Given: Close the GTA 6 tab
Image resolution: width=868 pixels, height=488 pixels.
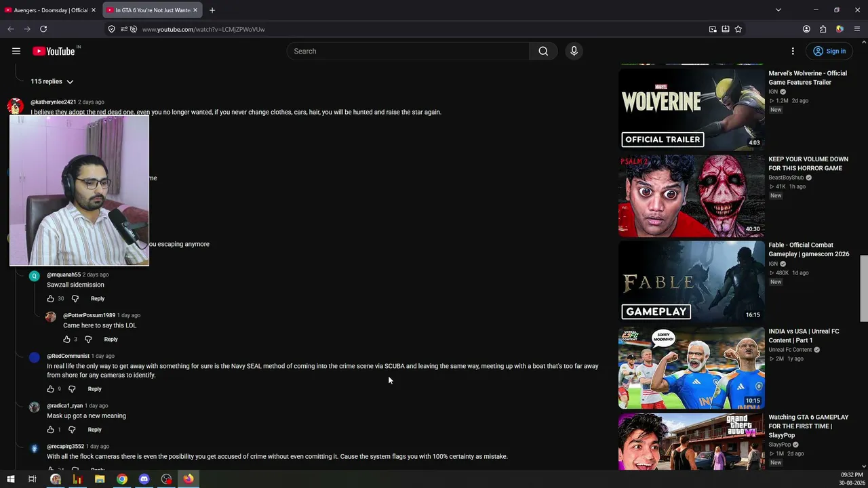Looking at the screenshot, I should click(x=195, y=10).
